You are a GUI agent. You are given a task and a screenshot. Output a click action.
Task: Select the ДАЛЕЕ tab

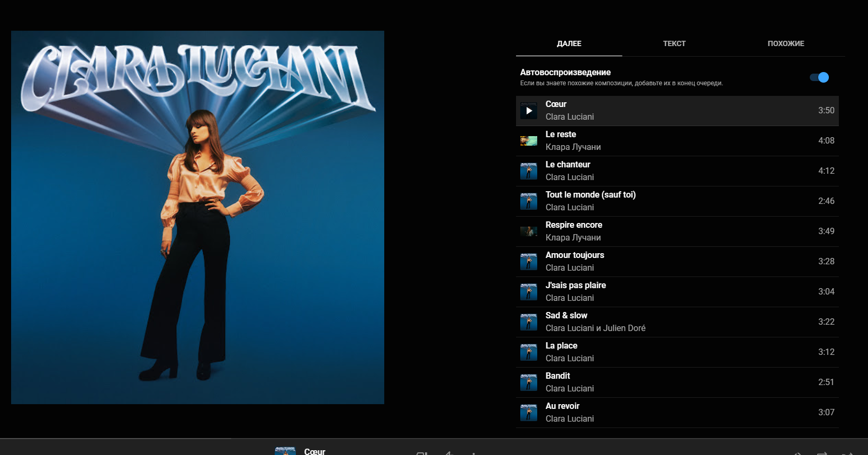coord(569,43)
